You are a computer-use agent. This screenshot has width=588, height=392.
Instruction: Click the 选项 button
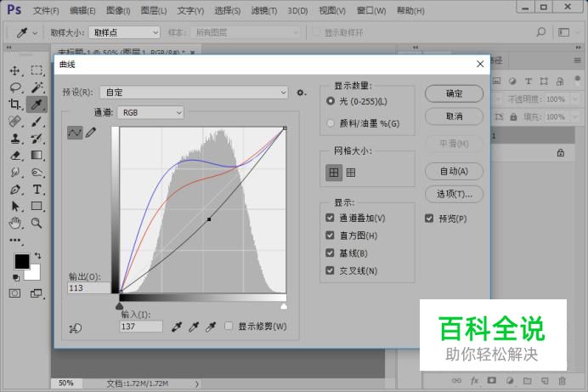click(454, 194)
